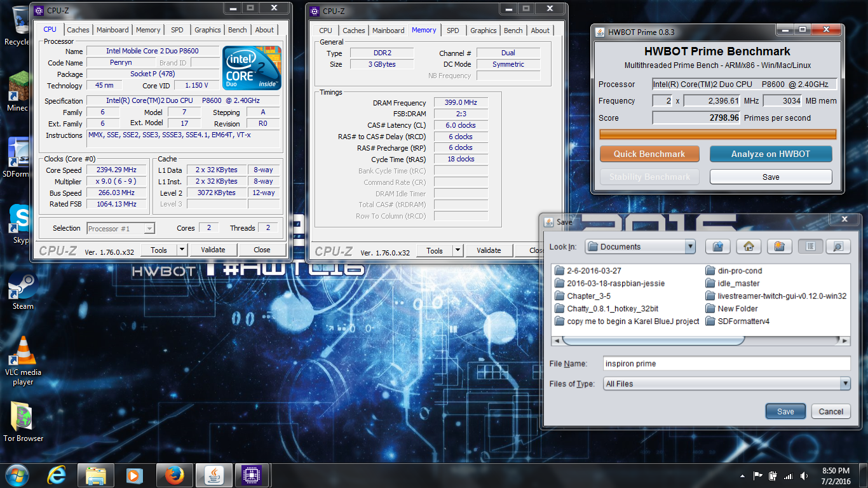Jump to the Home folder in Save dialog
Screen dimensions: 868x488
coord(749,247)
